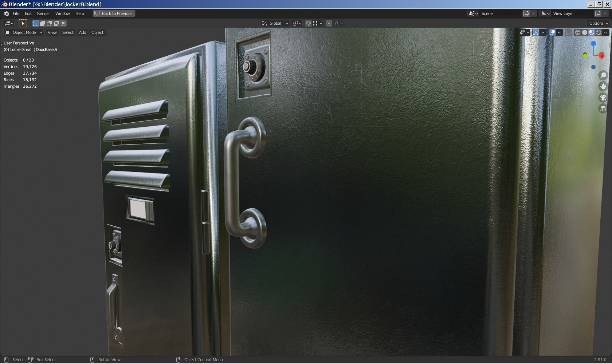Activate snapping magnet icon
Image resolution: width=612 pixels, height=364 pixels.
point(308,23)
